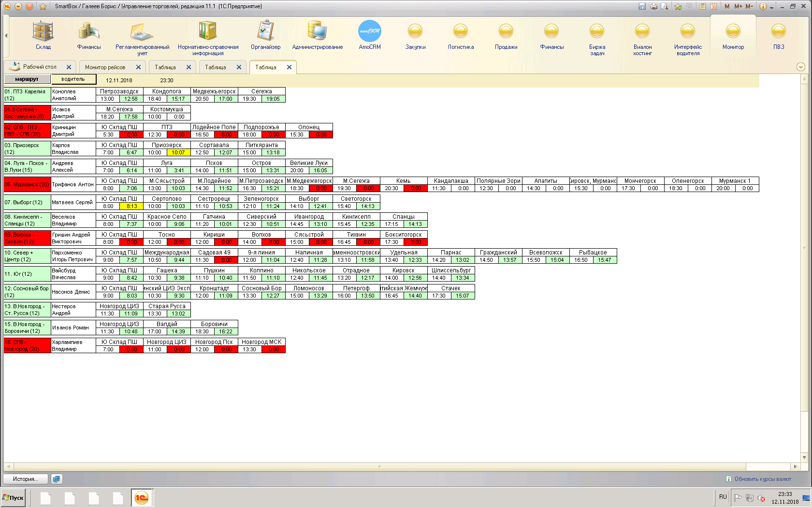Viewport: 812px width, 508px height.
Task: Open the calendar icon in title bar
Action: (x=713, y=6)
